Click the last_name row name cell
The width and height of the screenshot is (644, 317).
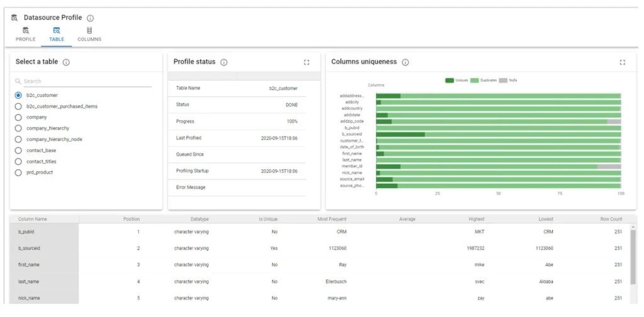click(45, 282)
